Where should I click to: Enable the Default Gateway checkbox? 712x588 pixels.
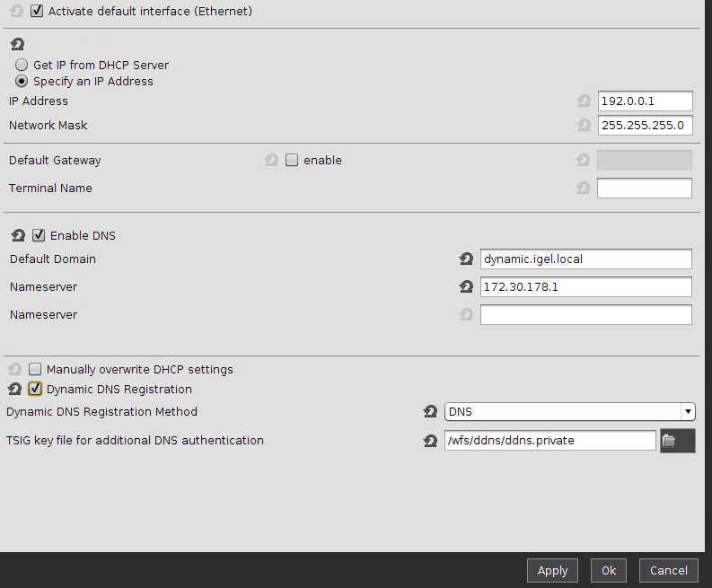292,161
